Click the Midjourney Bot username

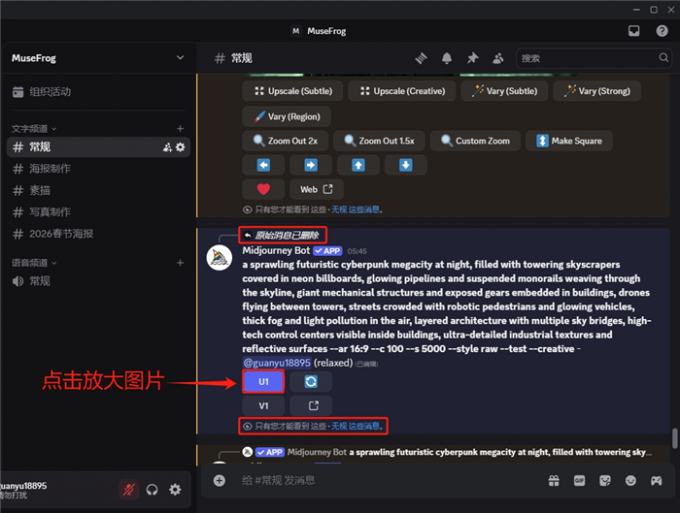click(x=276, y=251)
